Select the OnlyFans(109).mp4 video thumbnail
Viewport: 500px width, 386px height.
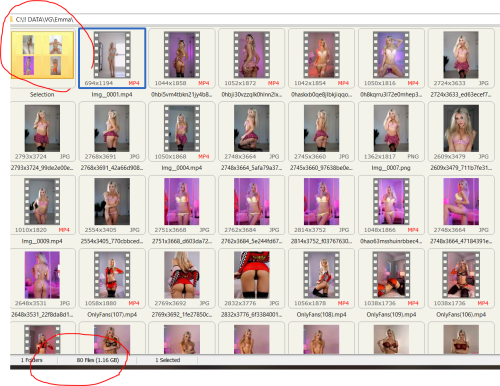[391, 275]
